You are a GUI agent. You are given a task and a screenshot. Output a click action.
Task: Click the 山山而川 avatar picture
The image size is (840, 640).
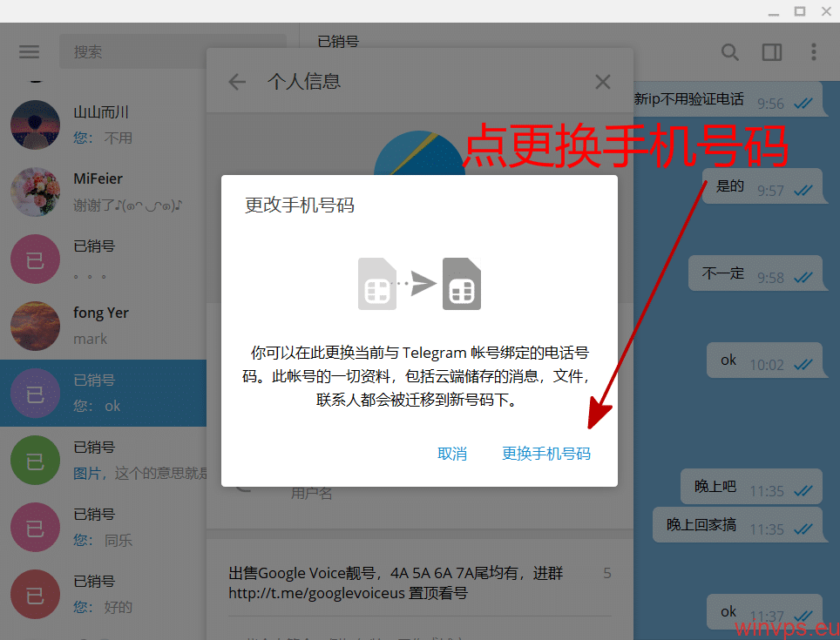36,125
